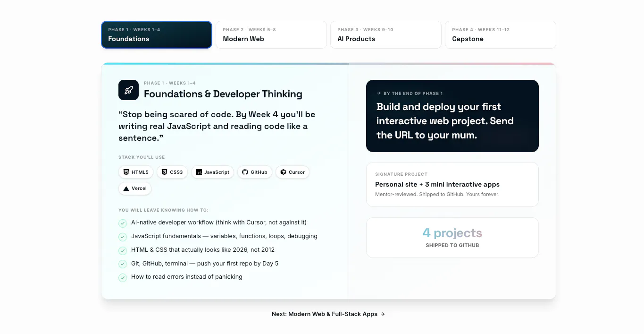644x334 pixels.
Task: Click the JavaScript logo icon
Action: [x=199, y=172]
